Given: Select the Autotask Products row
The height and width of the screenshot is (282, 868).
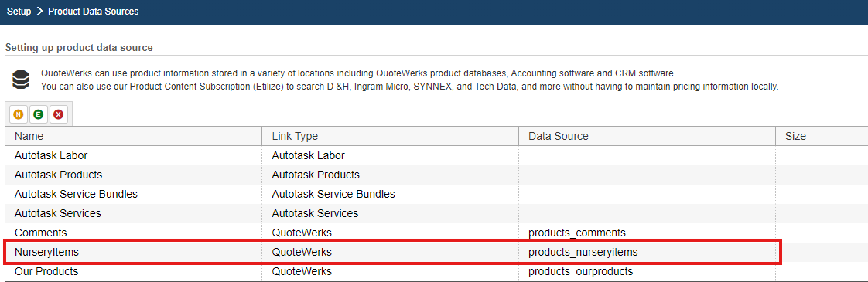Looking at the screenshot, I should [437, 175].
